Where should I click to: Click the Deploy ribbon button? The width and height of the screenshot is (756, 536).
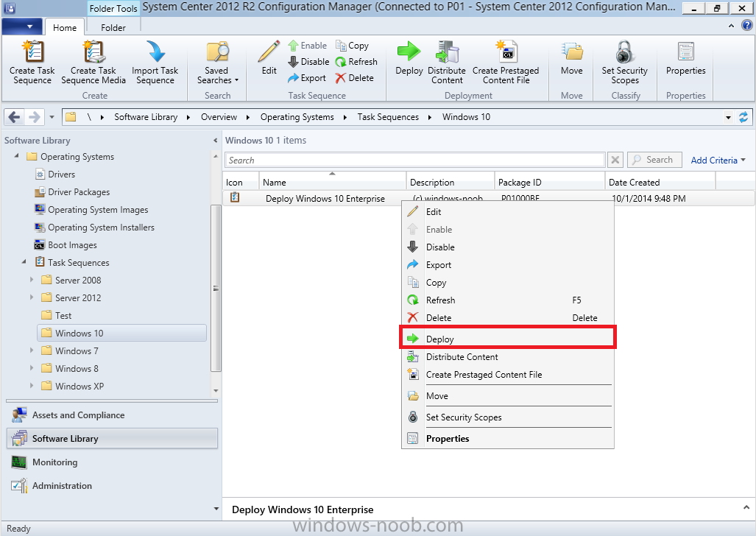pyautogui.click(x=409, y=58)
